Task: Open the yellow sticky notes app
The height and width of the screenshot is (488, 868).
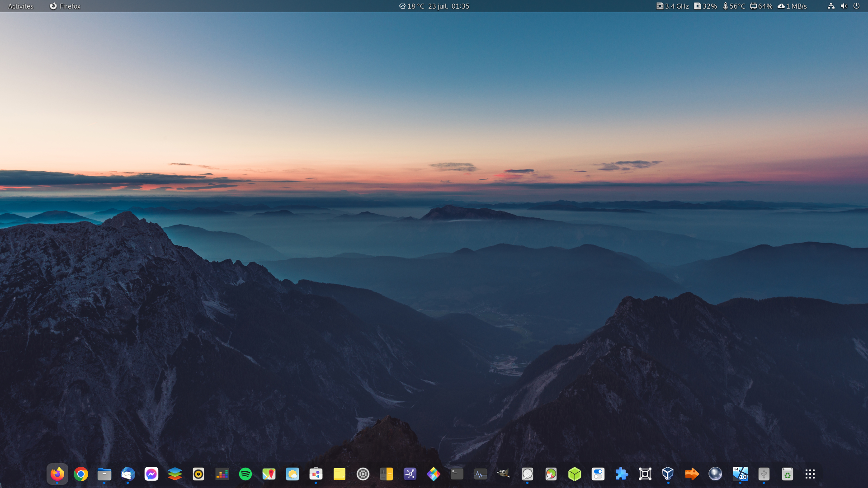Action: tap(340, 474)
